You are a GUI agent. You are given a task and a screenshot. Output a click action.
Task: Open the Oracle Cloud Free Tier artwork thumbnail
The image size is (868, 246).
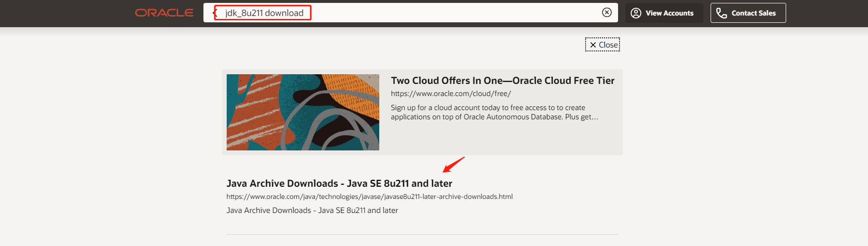[303, 112]
